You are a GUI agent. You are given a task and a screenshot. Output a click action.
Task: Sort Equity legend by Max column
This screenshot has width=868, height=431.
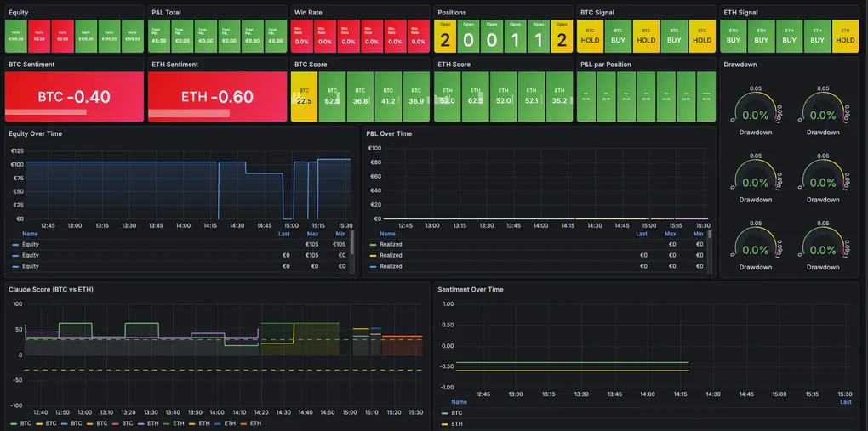coord(312,234)
